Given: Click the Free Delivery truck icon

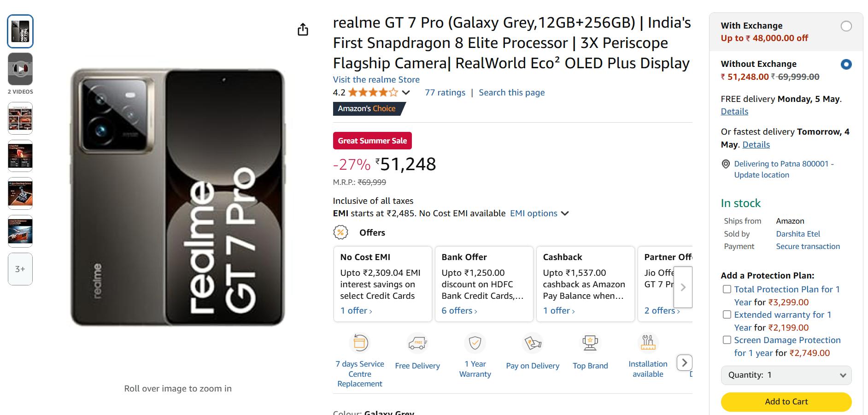Looking at the screenshot, I should click(417, 343).
